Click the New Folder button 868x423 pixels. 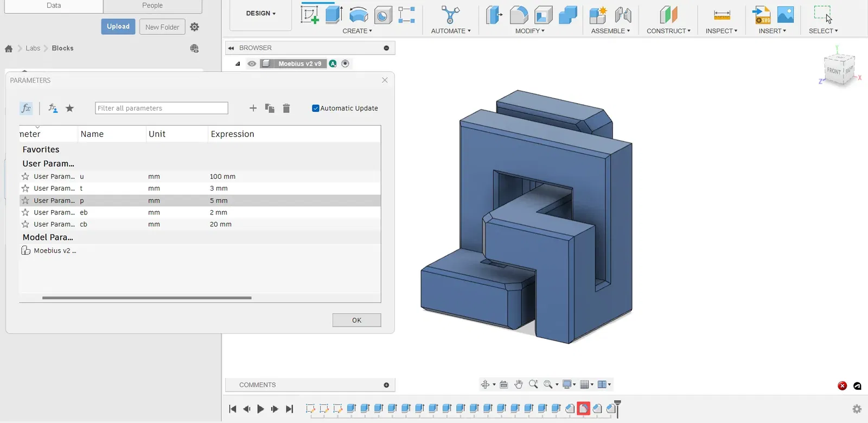click(162, 27)
